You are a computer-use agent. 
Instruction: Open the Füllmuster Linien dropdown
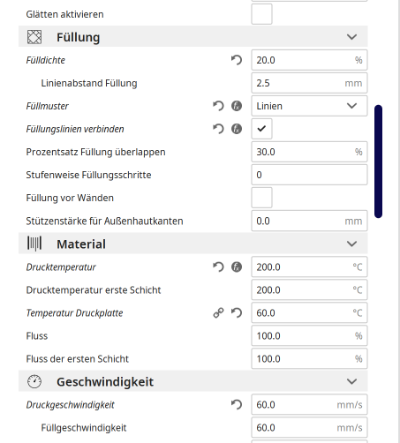[309, 106]
